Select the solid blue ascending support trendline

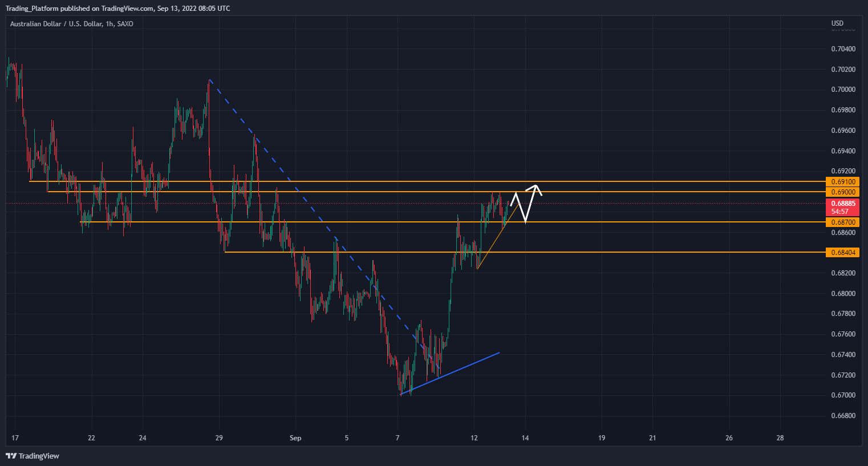point(450,374)
